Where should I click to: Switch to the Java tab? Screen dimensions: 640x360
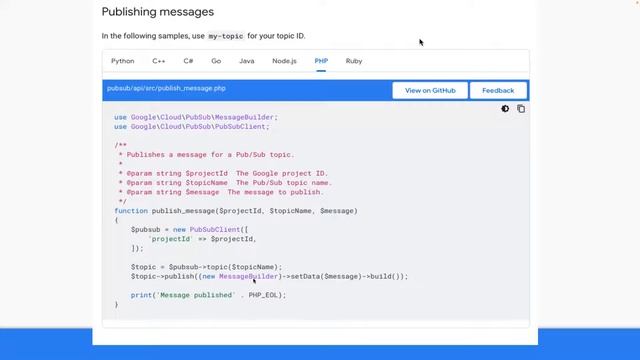[x=247, y=61]
